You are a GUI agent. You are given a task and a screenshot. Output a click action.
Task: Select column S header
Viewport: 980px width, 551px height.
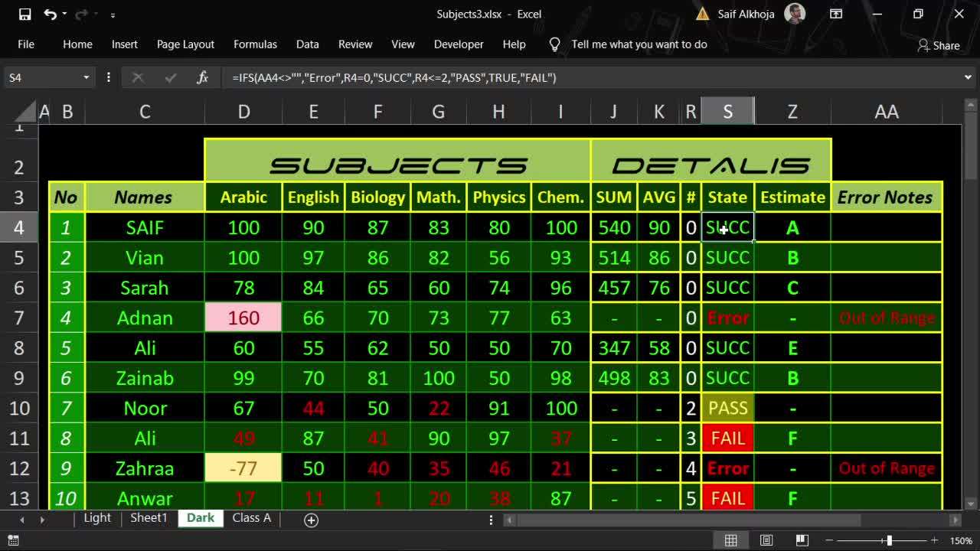(x=727, y=112)
